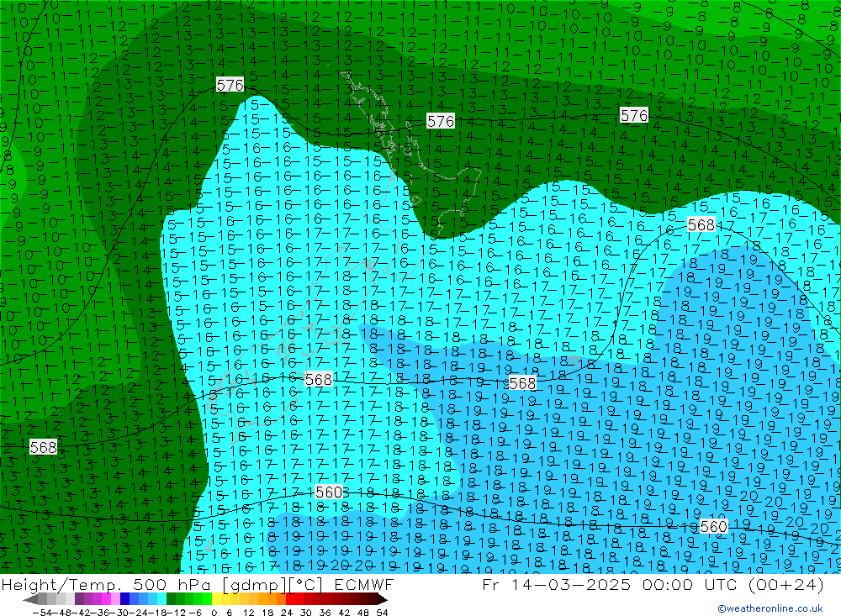Click the westernmost 576 contour label

(x=230, y=85)
